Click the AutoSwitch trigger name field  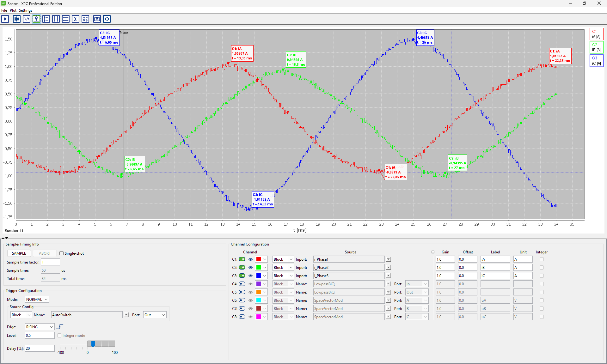pos(87,315)
